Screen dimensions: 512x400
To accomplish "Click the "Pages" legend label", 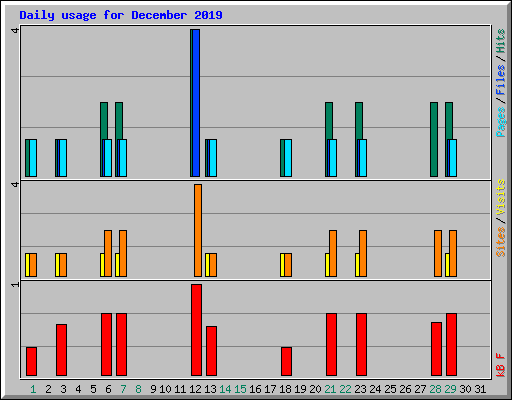I will click(500, 122).
